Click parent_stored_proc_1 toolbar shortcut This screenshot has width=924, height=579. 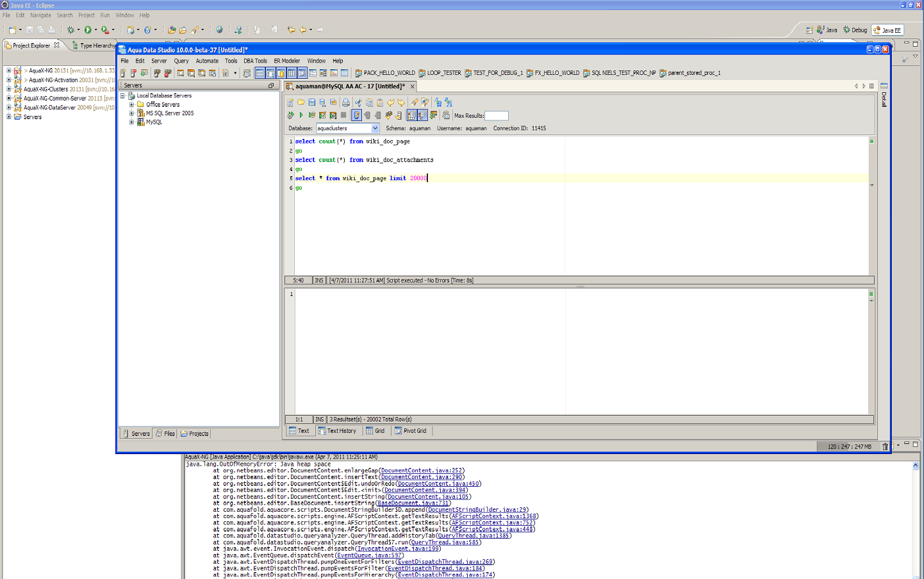689,73
